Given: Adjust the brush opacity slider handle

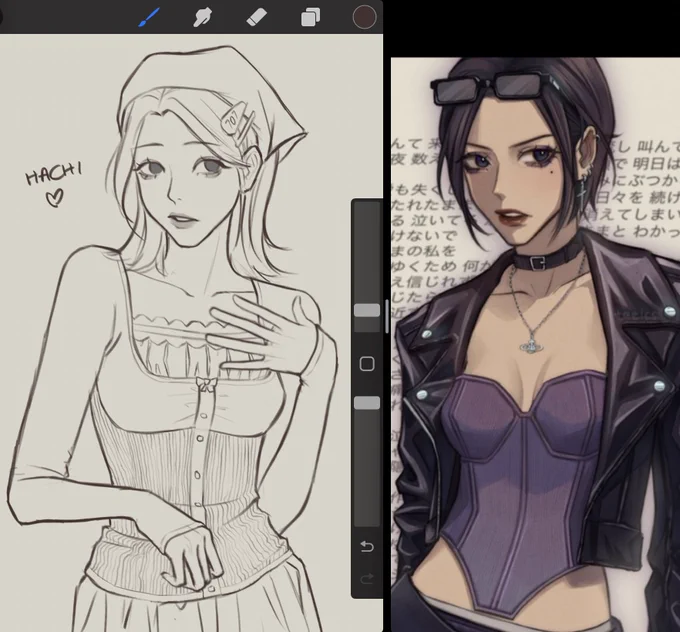Looking at the screenshot, I should click(367, 403).
